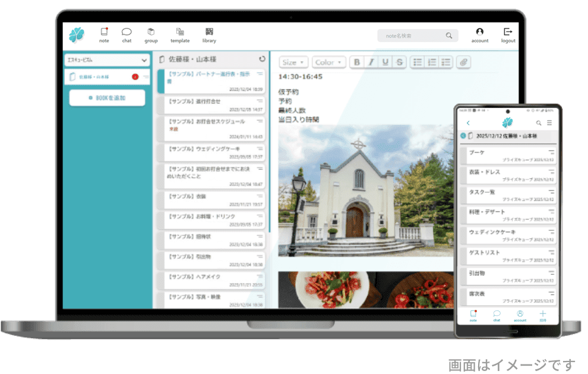The width and height of the screenshot is (588, 374).
Task: Open the template page from top bar
Action: pos(180,34)
